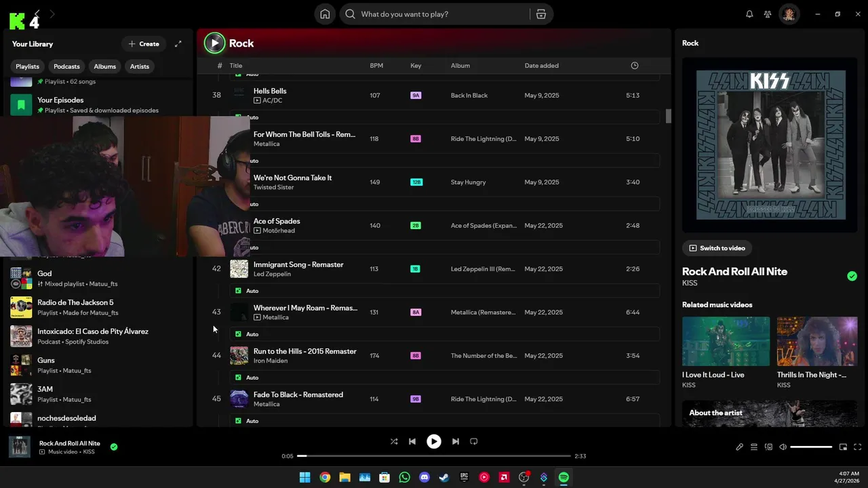Image resolution: width=868 pixels, height=488 pixels.
Task: Click Run to the Hills thumbnail
Action: [239, 356]
